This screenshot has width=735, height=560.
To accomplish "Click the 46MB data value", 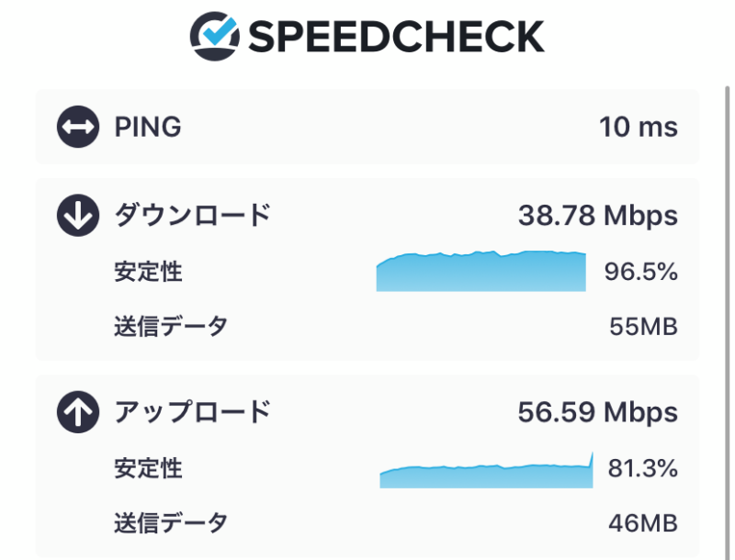I will coord(643,524).
